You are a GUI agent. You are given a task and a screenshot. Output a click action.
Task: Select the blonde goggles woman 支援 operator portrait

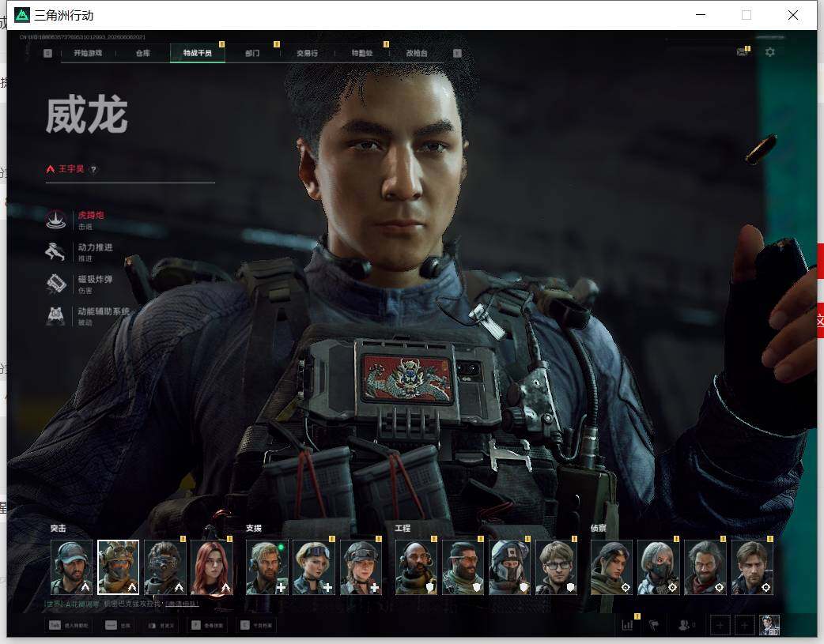tap(314, 567)
